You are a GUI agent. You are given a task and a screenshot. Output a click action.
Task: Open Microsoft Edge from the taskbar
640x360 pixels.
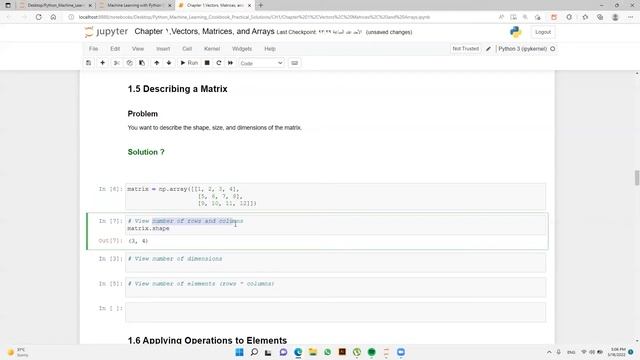(298, 352)
